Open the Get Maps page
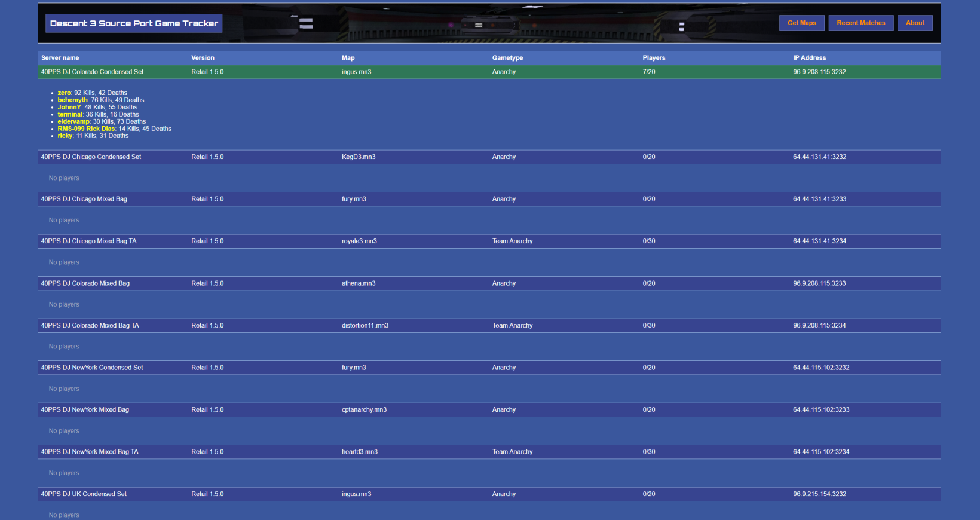This screenshot has height=520, width=980. tap(801, 23)
